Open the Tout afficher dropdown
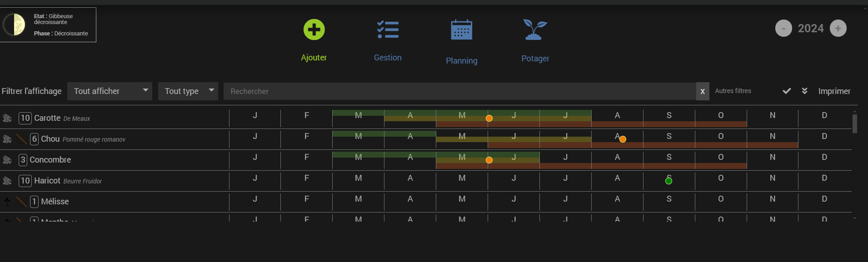 [110, 91]
